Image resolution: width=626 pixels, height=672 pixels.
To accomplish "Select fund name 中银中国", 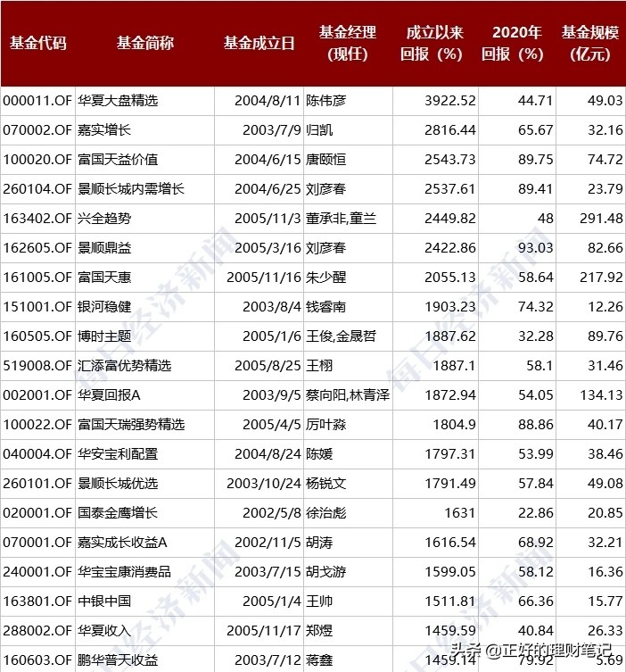I will [x=104, y=601].
